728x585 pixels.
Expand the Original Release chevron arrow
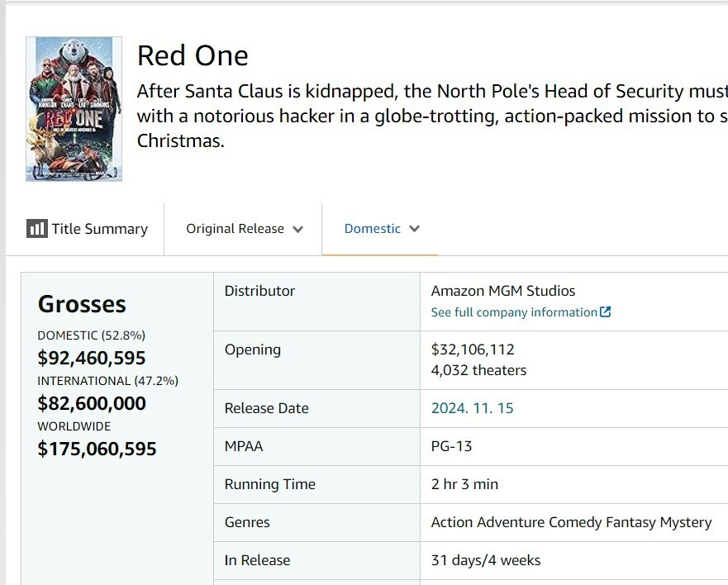tap(298, 230)
